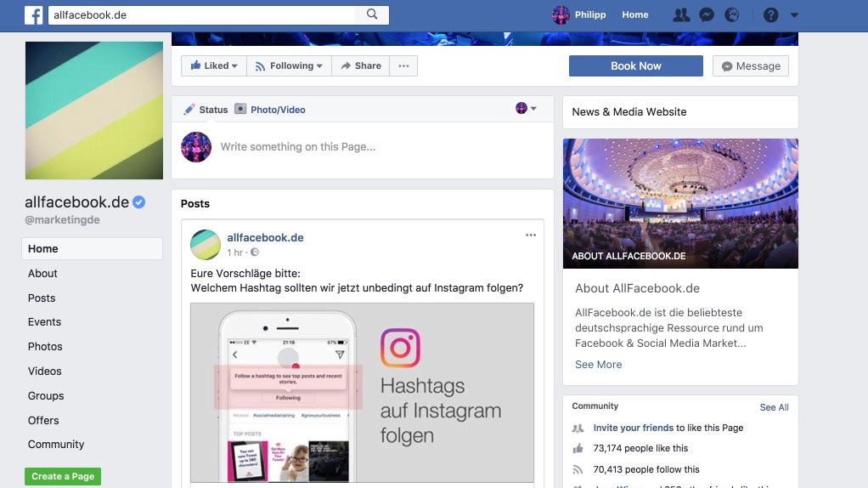Open the Messenger icon in top bar

tap(707, 15)
